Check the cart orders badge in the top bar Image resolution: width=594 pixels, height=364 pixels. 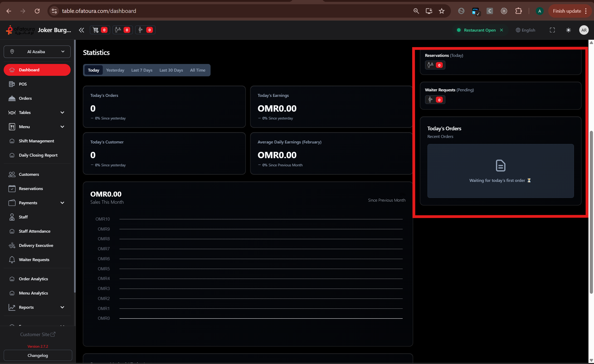tap(100, 30)
